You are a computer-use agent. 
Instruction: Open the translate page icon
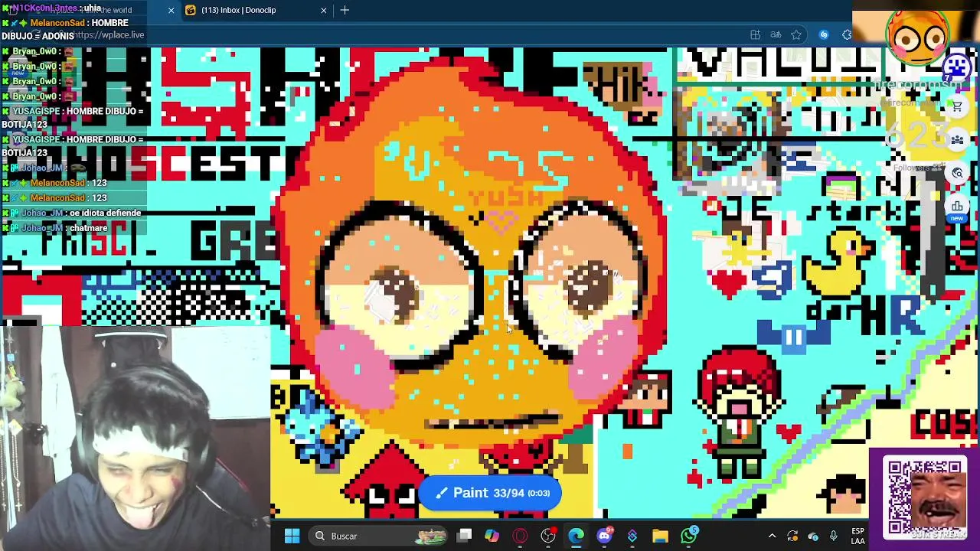(x=776, y=34)
